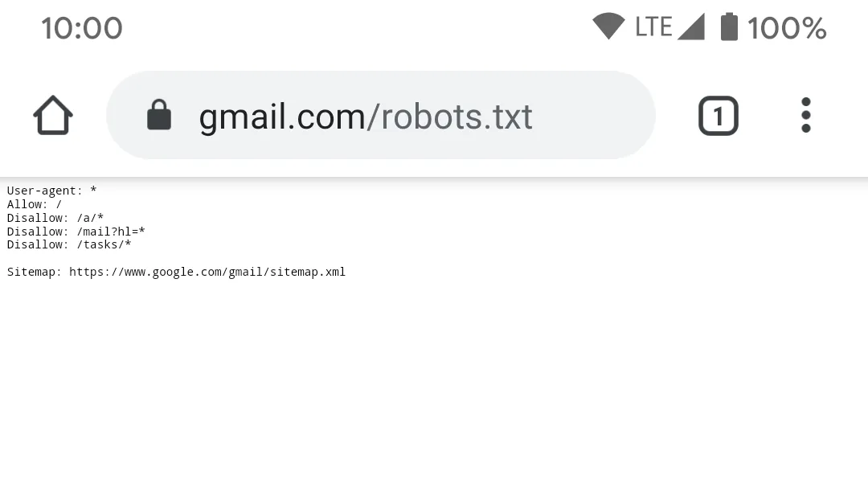Focus the gmail.com/robots.txt address bar
868x488 pixels.
[381, 115]
